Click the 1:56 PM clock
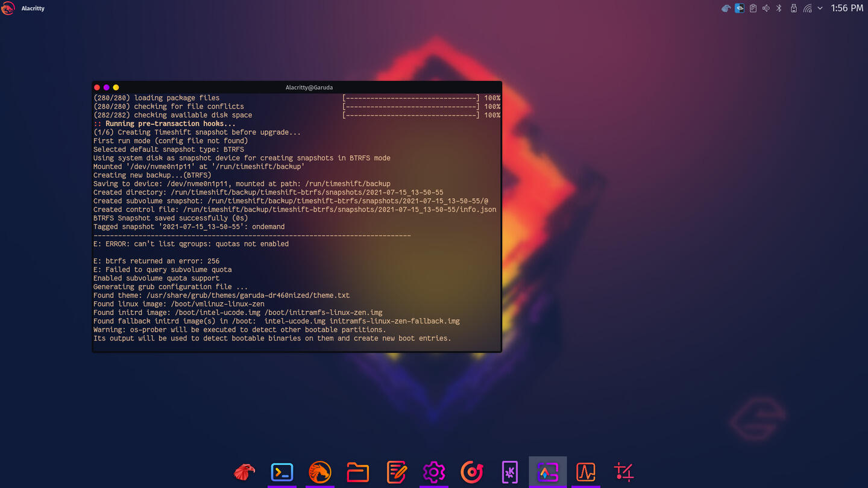This screenshot has height=488, width=868. click(x=847, y=8)
